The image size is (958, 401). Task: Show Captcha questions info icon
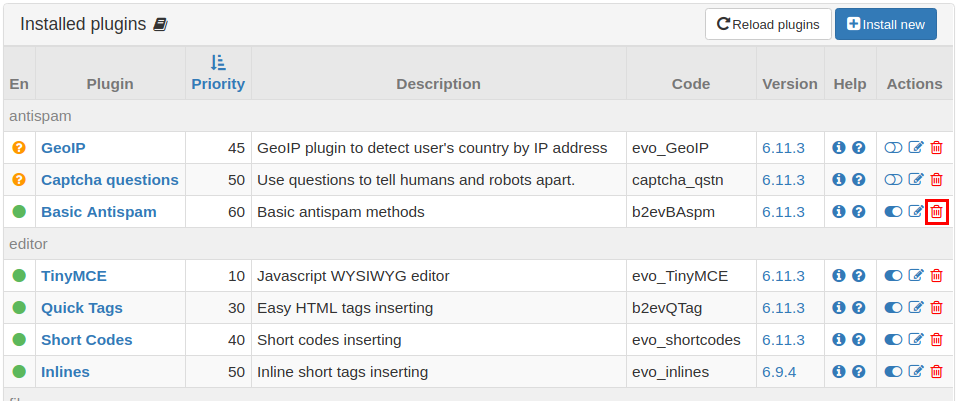839,179
